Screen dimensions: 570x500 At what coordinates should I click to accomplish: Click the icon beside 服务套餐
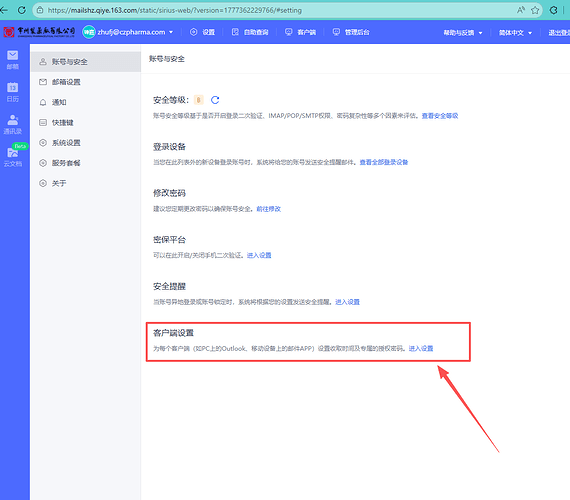(x=43, y=163)
